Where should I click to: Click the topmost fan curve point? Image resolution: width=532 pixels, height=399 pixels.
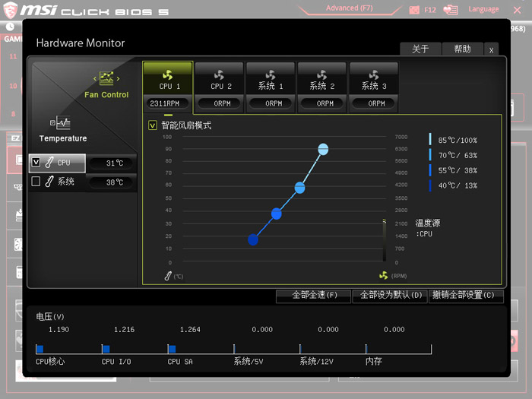(x=323, y=149)
